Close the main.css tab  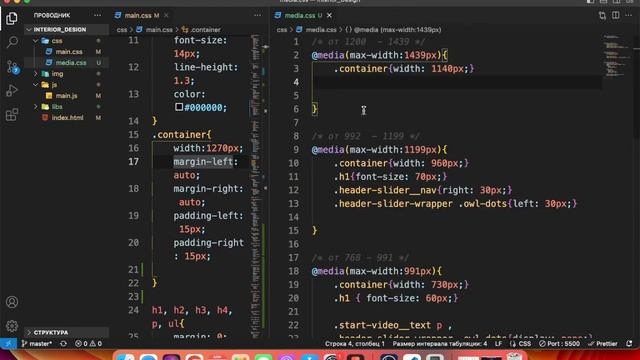(166, 16)
